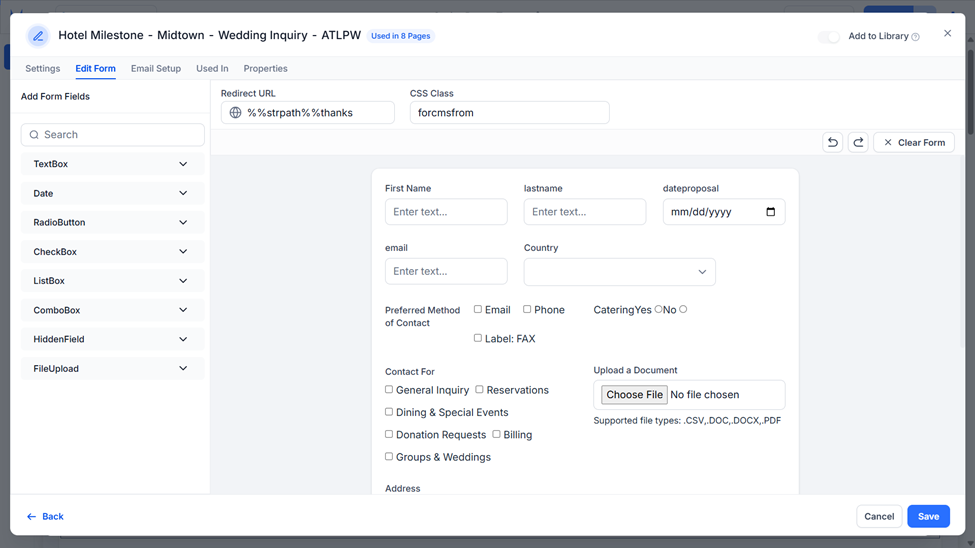Click the lastname text field

(x=585, y=211)
